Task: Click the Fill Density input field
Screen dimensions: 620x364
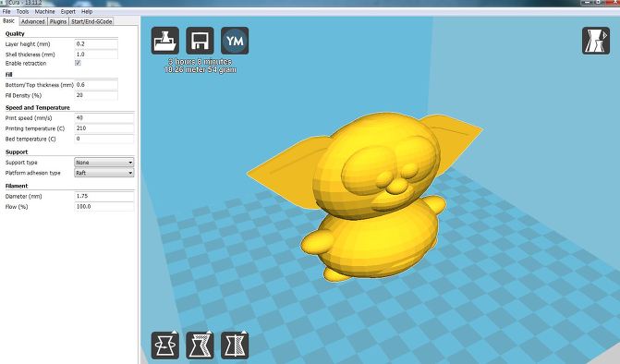Action: pyautogui.click(x=96, y=95)
